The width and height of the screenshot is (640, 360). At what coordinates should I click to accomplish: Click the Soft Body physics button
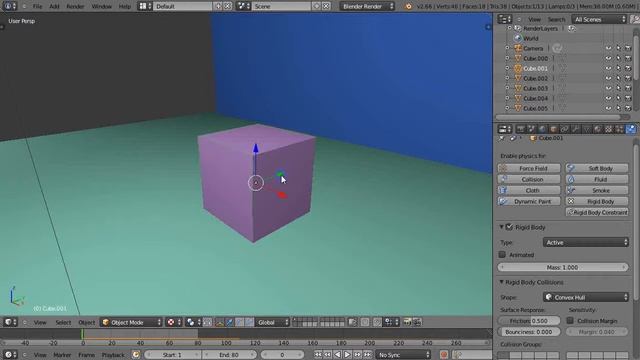(x=597, y=168)
